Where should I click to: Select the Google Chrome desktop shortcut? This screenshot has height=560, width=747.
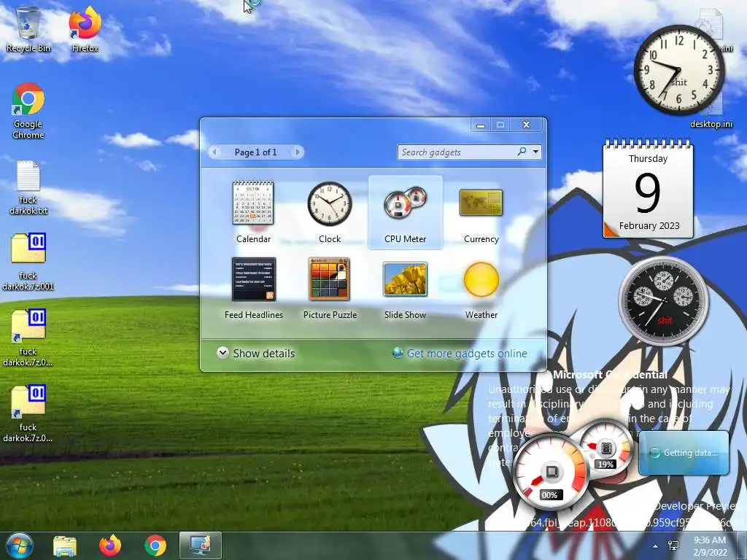tap(28, 111)
